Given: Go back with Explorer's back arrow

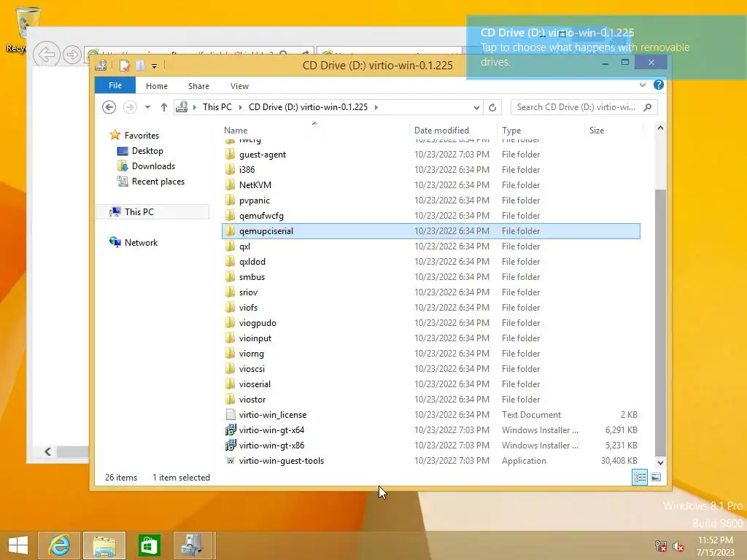Looking at the screenshot, I should click(109, 107).
